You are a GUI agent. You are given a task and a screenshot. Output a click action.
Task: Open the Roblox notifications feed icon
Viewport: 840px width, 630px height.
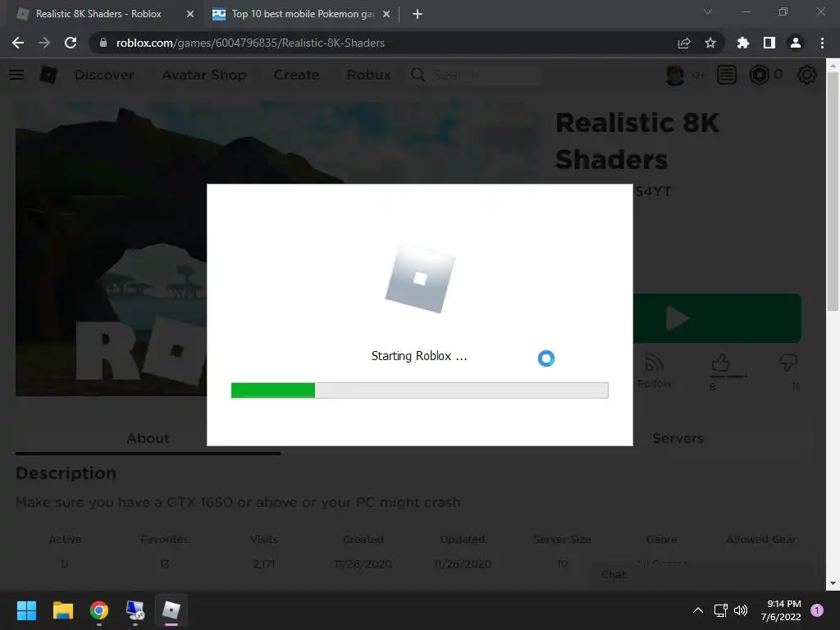[x=727, y=75]
